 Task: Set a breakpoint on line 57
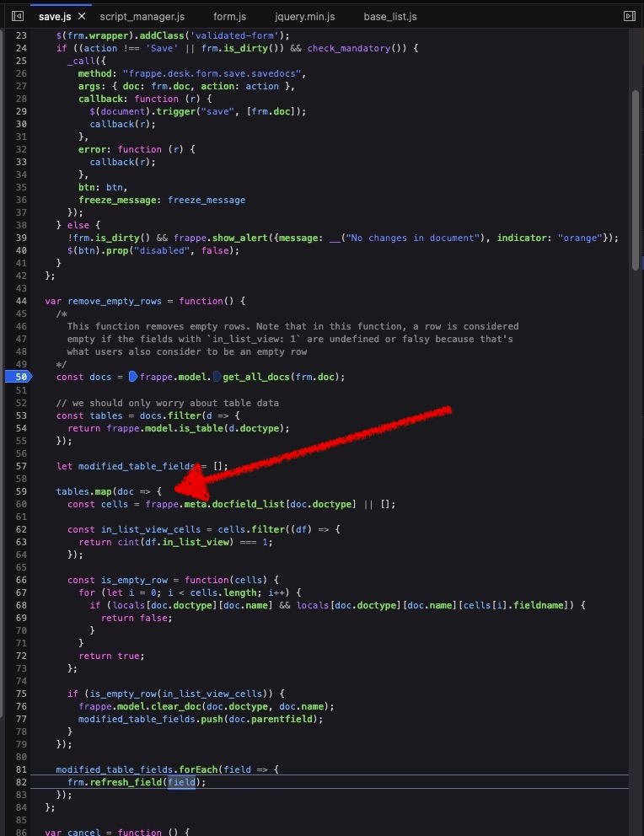click(21, 466)
